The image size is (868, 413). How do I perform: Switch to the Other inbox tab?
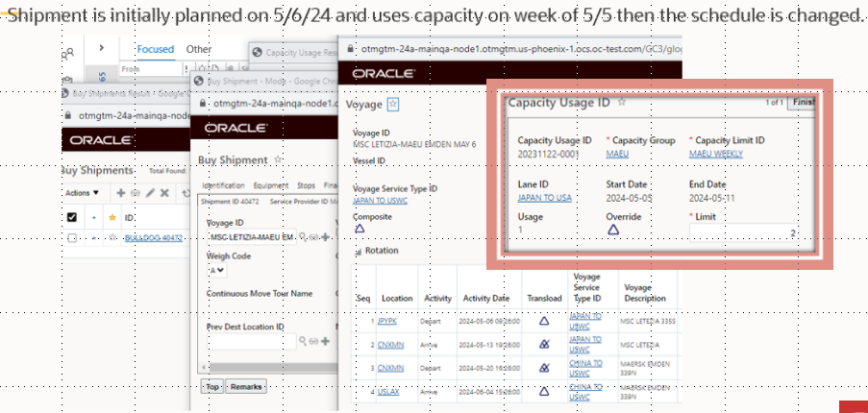(198, 49)
